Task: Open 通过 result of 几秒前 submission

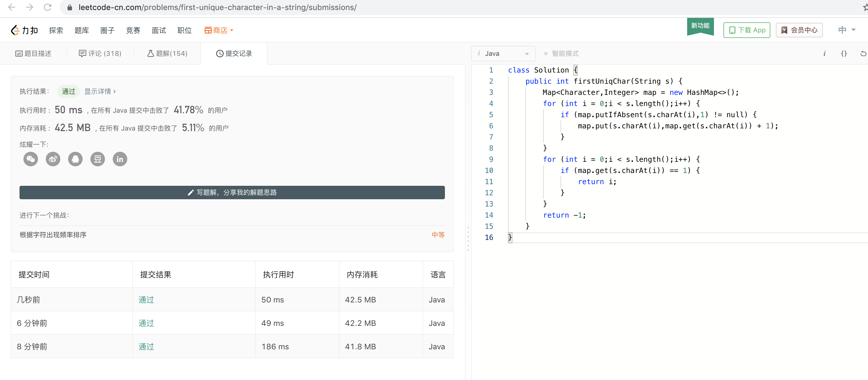Action: (146, 299)
